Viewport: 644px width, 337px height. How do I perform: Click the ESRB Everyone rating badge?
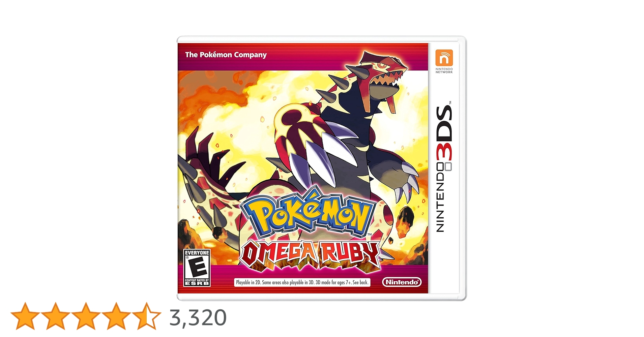(x=197, y=268)
